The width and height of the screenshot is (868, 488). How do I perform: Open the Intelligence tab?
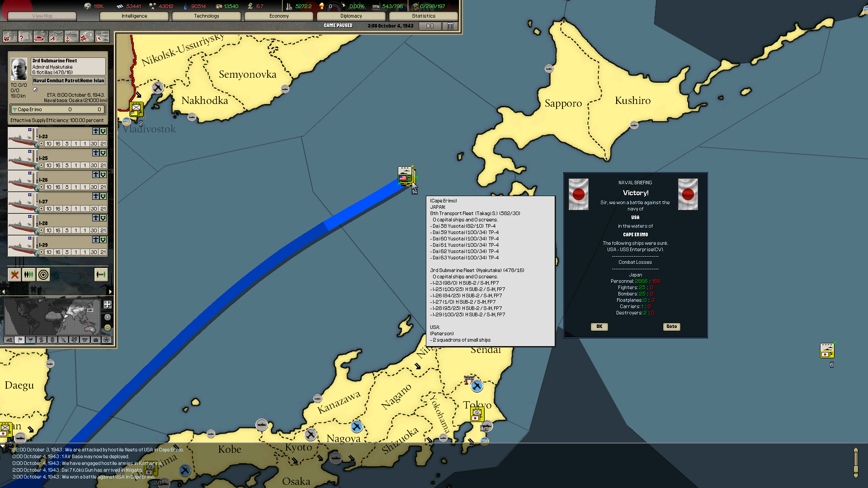(x=134, y=16)
